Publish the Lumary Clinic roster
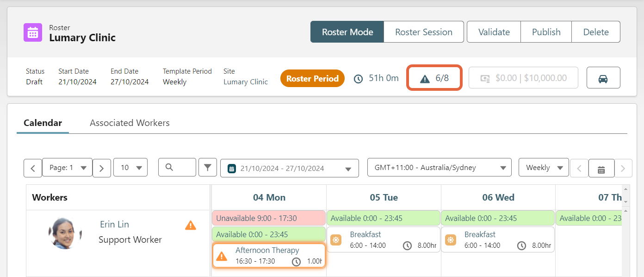Screen dimensions: 644x277 click(x=546, y=31)
